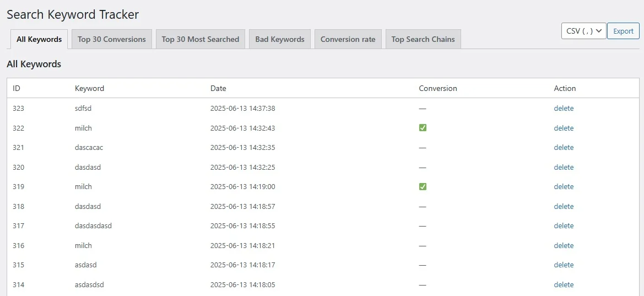Image resolution: width=644 pixels, height=296 pixels.
Task: Click green conversion checkmark for ID 322
Action: (423, 128)
